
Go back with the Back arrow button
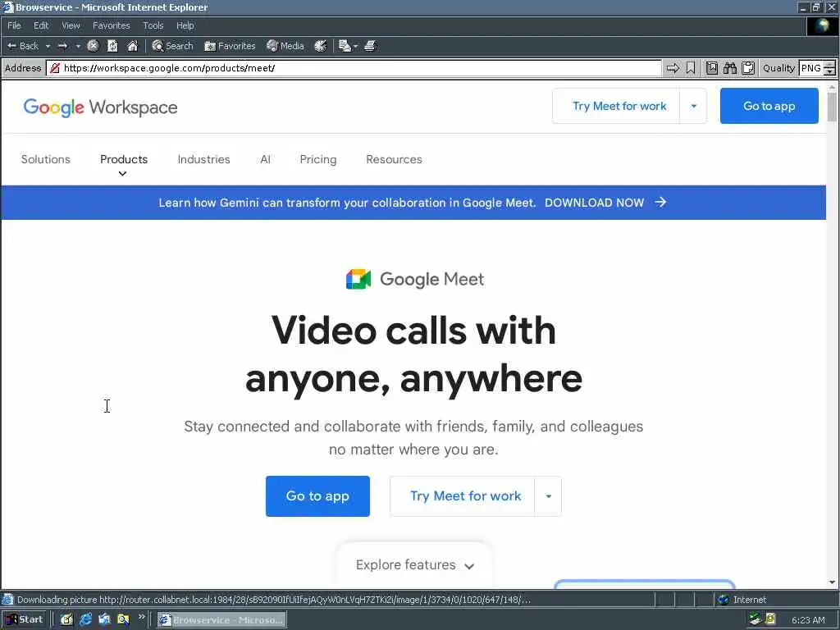click(x=22, y=46)
